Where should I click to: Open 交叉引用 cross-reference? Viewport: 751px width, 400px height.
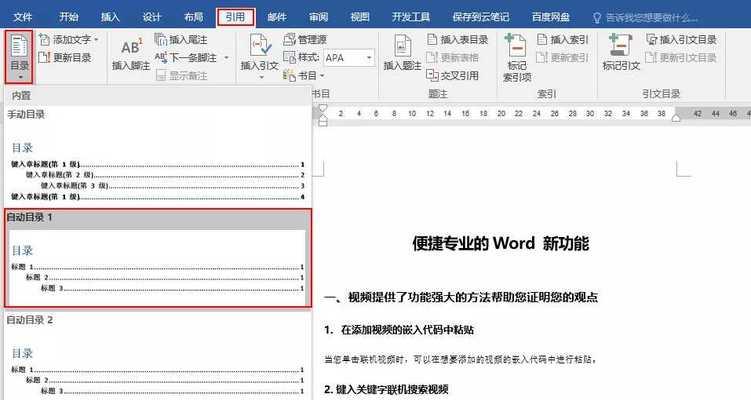coord(453,75)
